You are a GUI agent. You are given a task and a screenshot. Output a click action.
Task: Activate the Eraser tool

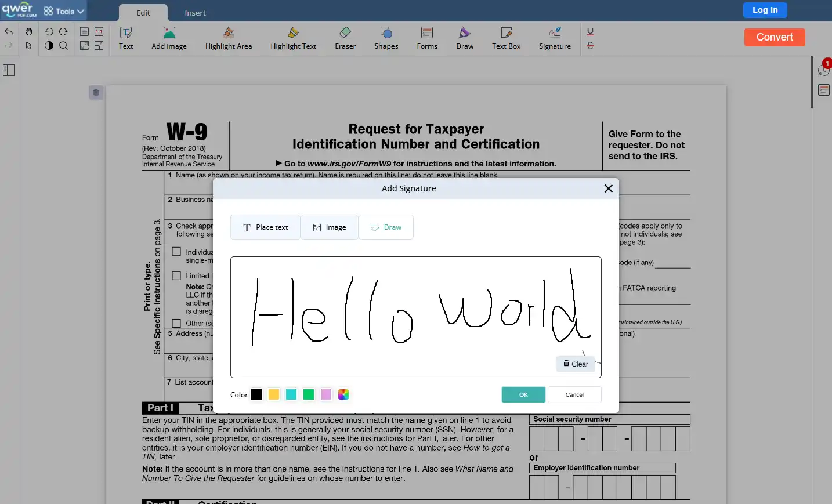coord(345,38)
